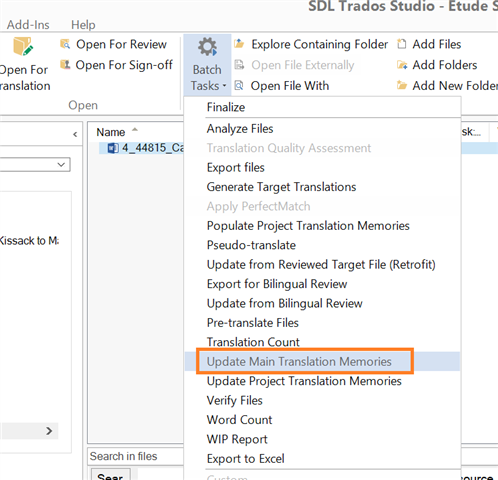Viewport: 498px width, 480px height.
Task: Open the Help ribbon tab
Action: click(x=83, y=25)
